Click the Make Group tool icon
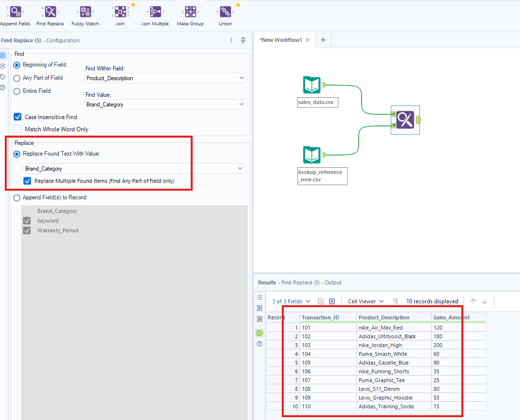 tap(190, 12)
